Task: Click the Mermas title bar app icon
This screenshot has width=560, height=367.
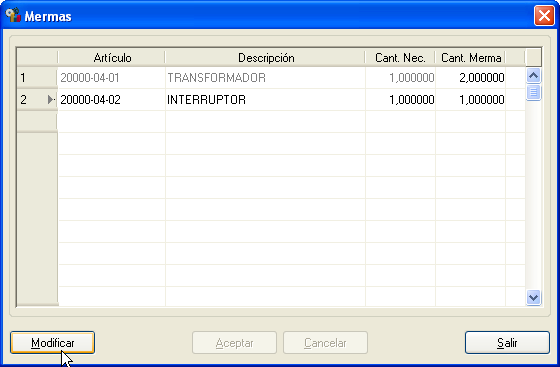Action: coord(13,15)
